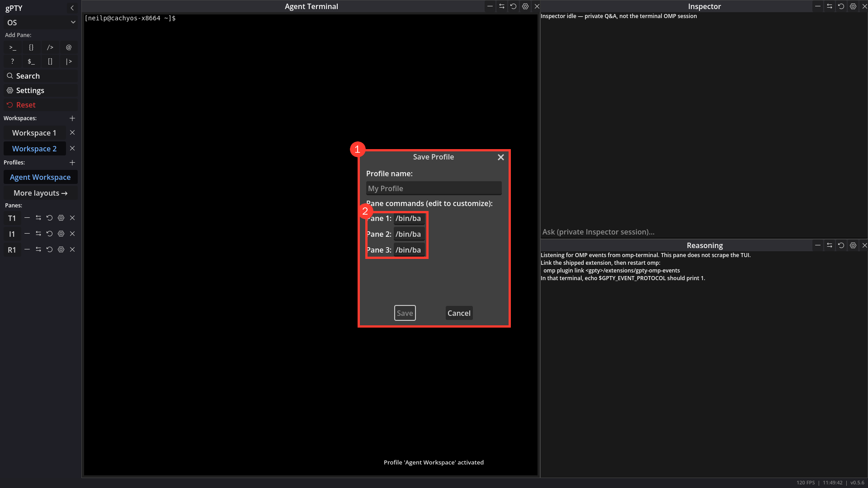Open settings gear for pane R1
Image resolution: width=868 pixels, height=488 pixels.
(61, 249)
